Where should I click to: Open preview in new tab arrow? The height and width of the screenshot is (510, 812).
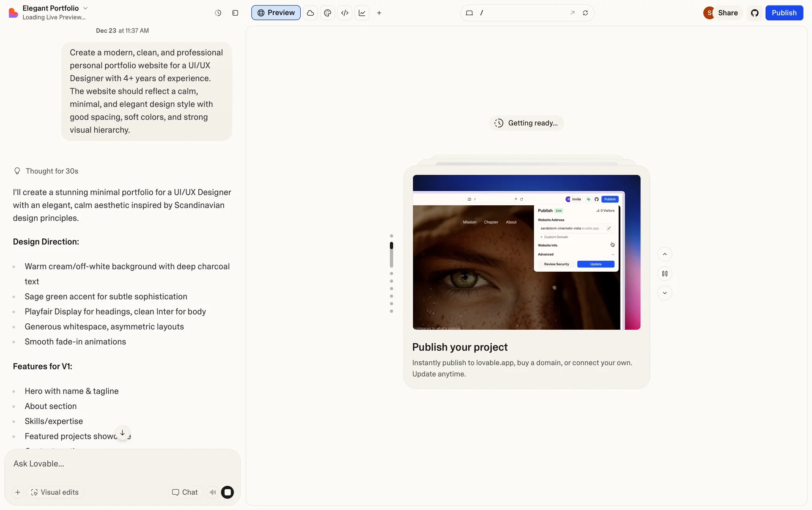(572, 13)
